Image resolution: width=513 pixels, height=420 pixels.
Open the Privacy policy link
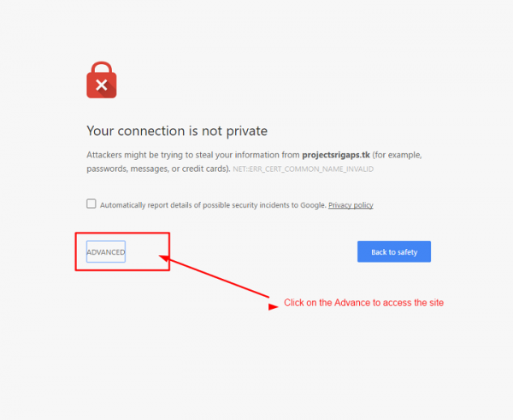click(x=351, y=205)
